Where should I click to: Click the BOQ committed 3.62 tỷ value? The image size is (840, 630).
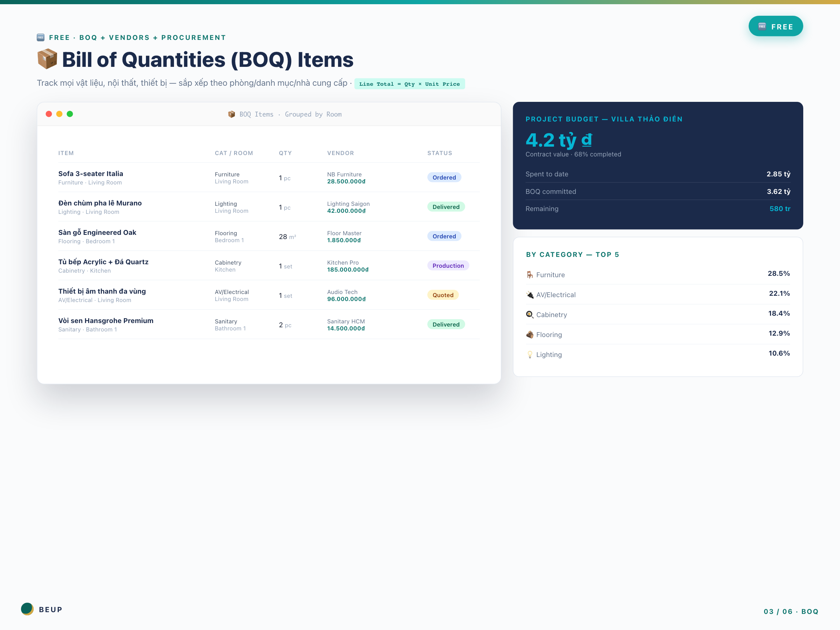point(778,191)
